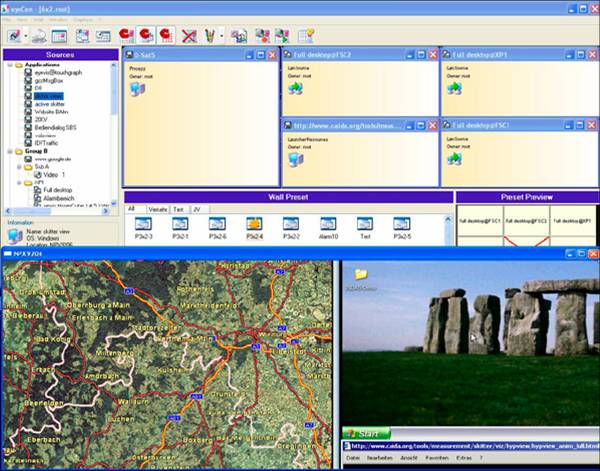
Task: Click Sources vertical scrollbar down arrow
Action: 114,203
